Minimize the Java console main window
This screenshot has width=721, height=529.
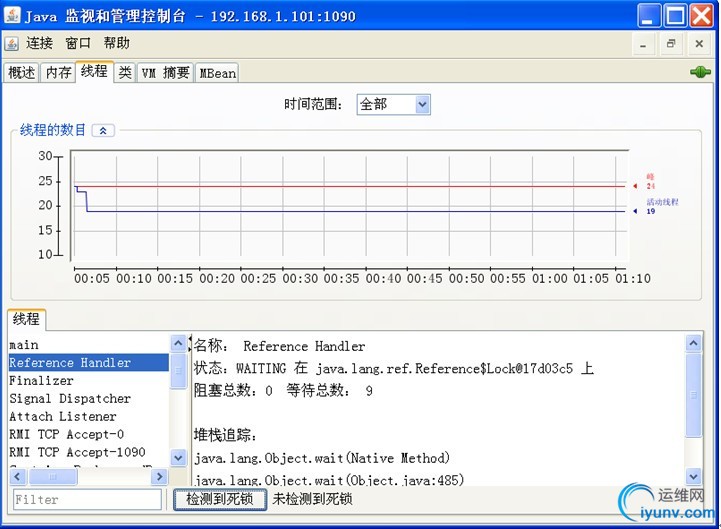[649, 16]
